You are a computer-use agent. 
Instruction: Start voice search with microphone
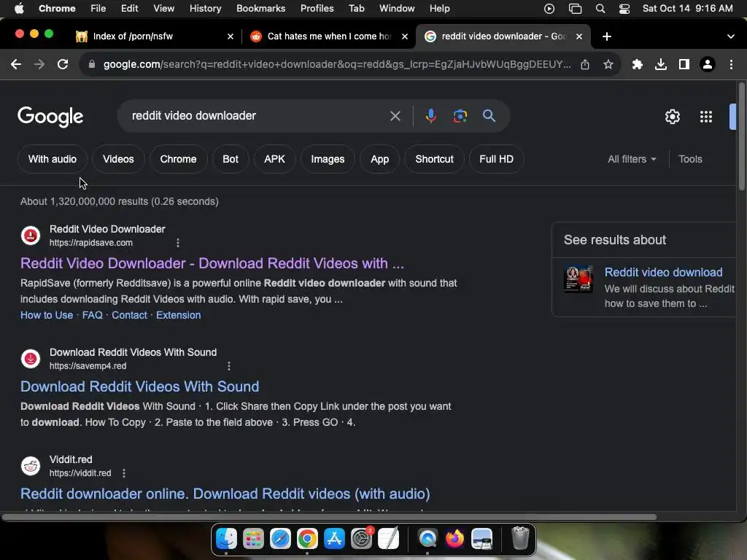point(430,116)
